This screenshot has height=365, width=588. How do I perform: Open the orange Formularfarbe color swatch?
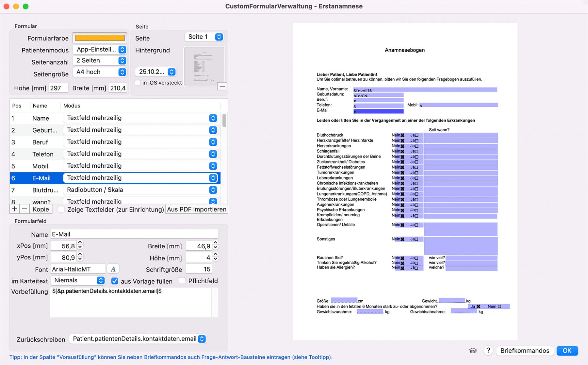pyautogui.click(x=100, y=38)
